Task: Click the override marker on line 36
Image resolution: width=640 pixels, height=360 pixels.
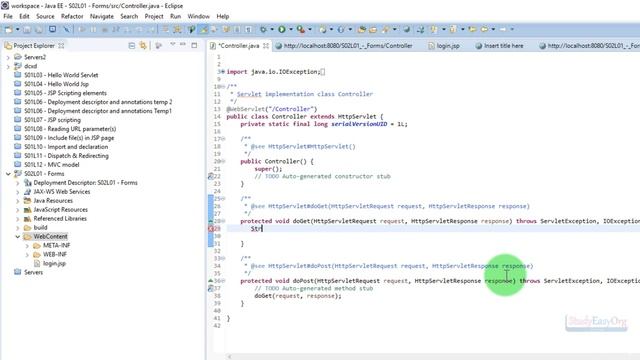Action: 211,281
